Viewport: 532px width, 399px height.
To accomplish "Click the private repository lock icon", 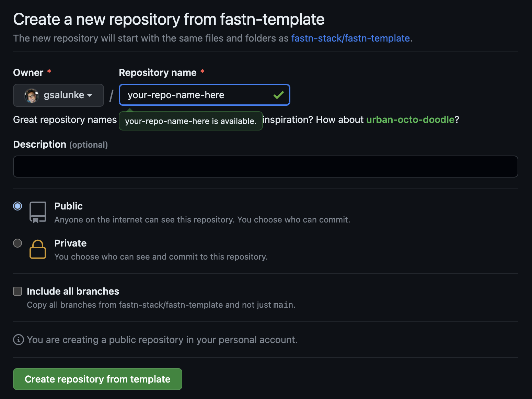I will pyautogui.click(x=38, y=249).
